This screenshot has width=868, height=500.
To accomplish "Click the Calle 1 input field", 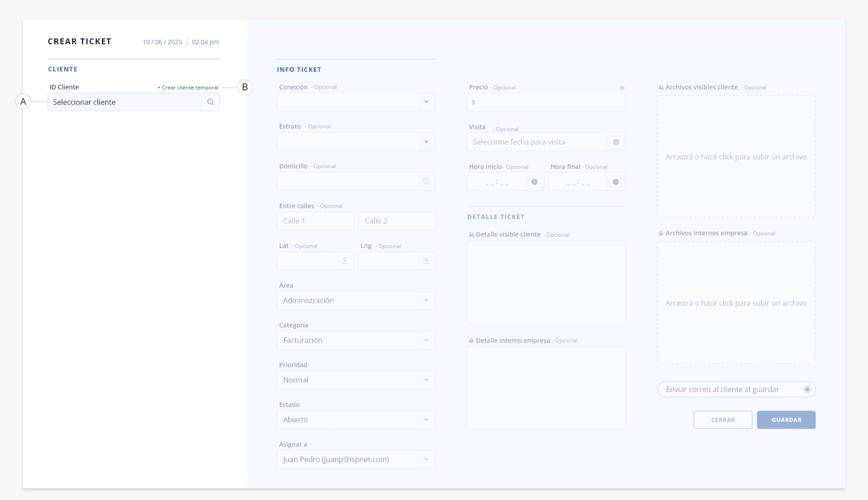I will click(316, 221).
